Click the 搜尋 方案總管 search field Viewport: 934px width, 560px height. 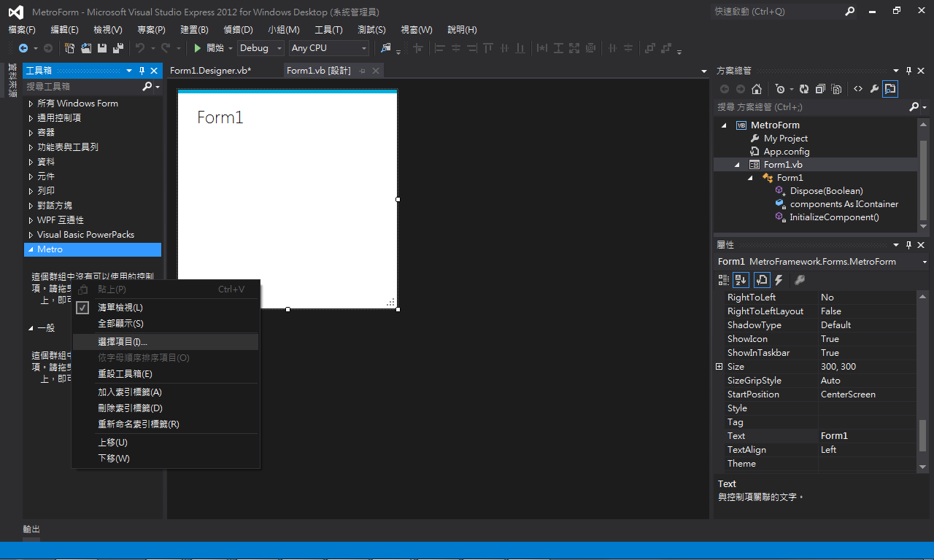(x=810, y=107)
